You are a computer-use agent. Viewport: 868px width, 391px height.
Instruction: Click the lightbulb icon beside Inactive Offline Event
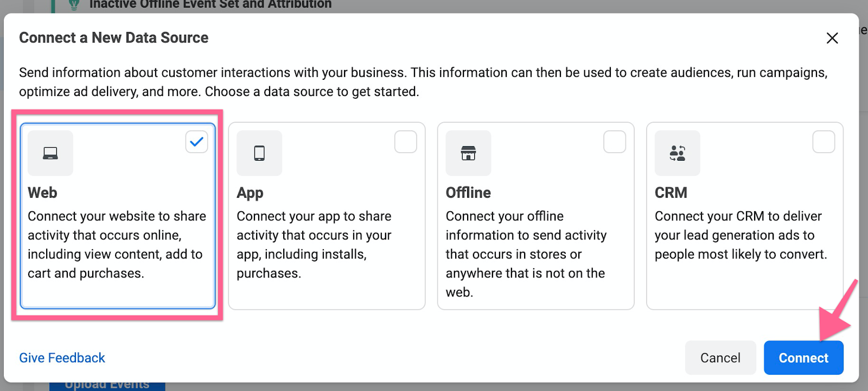point(74,5)
